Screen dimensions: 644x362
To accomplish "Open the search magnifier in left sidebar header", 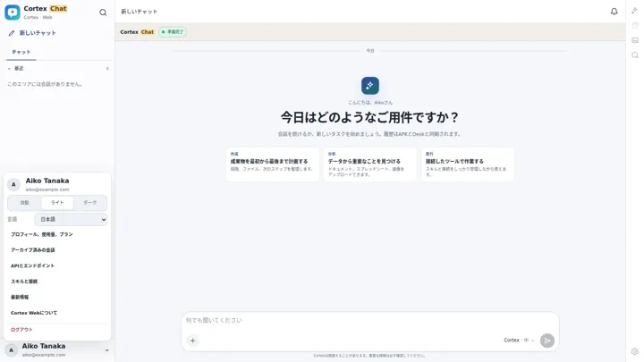I will pos(103,13).
